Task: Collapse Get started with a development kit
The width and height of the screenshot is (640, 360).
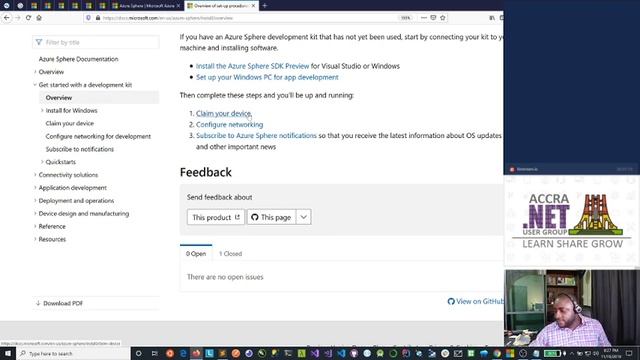Action: pyautogui.click(x=85, y=85)
